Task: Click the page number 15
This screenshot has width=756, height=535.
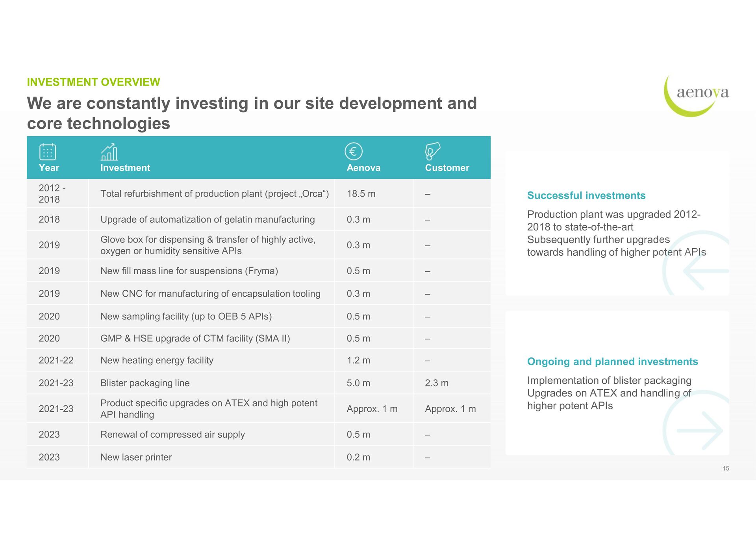Action: click(x=726, y=468)
